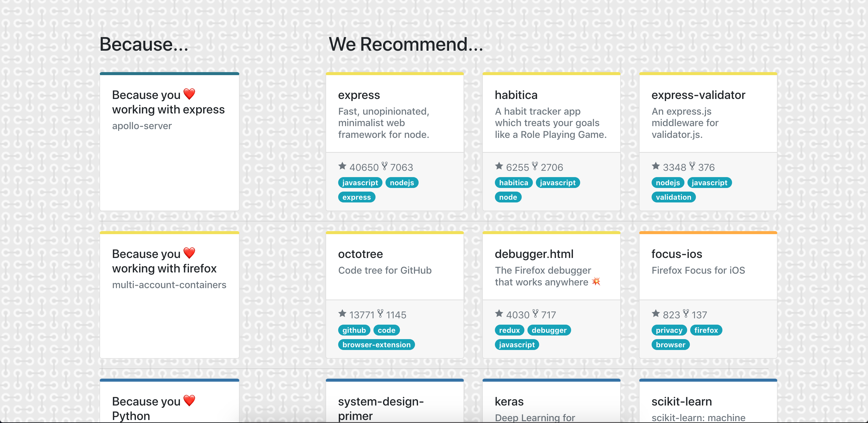Click the star icon on express card

[x=342, y=166]
